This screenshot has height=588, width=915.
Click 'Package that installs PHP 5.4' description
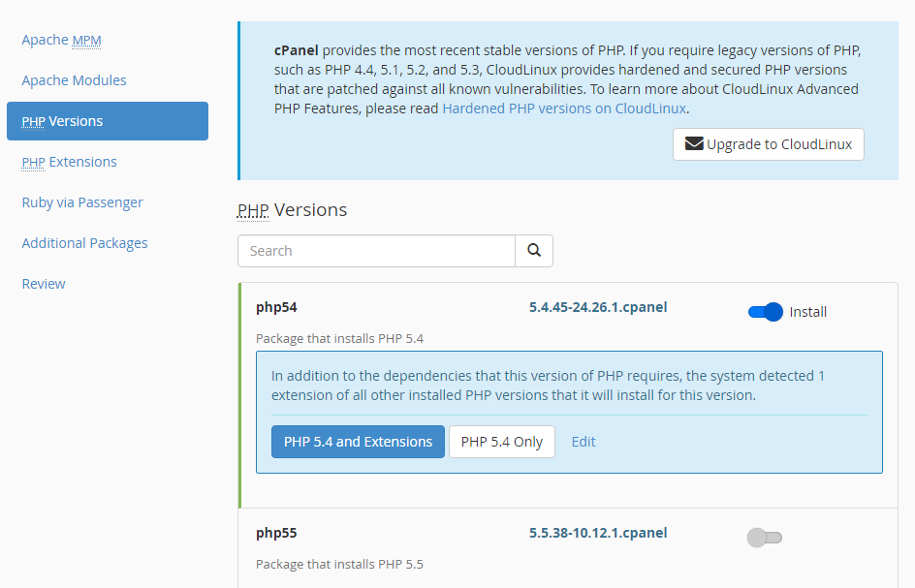(x=339, y=339)
